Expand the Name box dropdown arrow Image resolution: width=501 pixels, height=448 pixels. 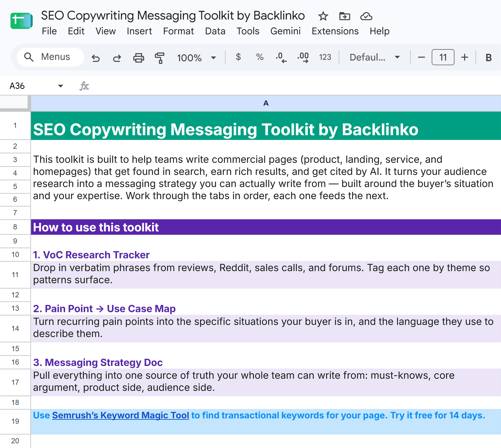[60, 86]
